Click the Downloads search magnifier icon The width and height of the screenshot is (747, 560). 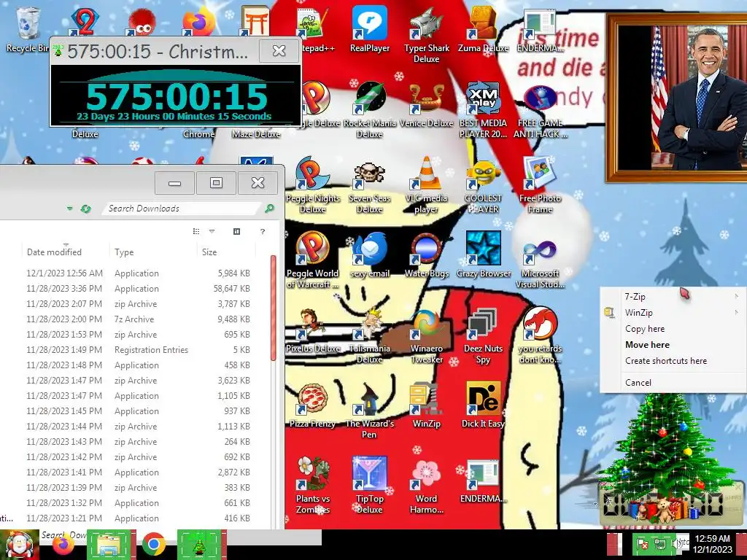coord(270,208)
